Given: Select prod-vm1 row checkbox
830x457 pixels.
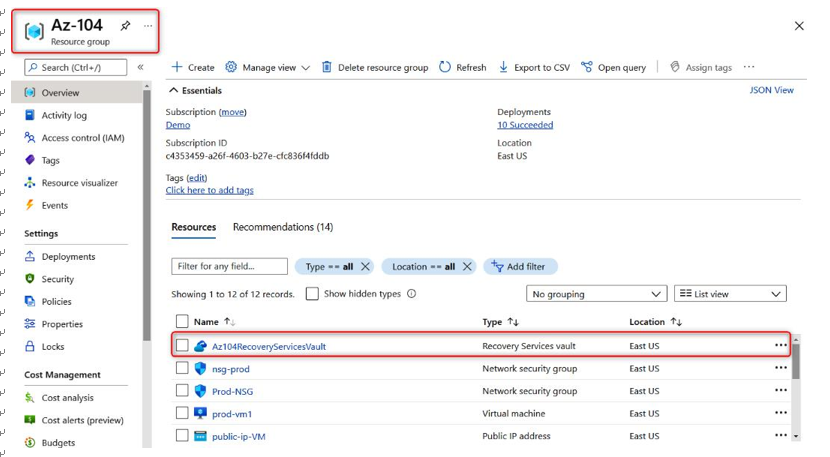Looking at the screenshot, I should coord(182,413).
